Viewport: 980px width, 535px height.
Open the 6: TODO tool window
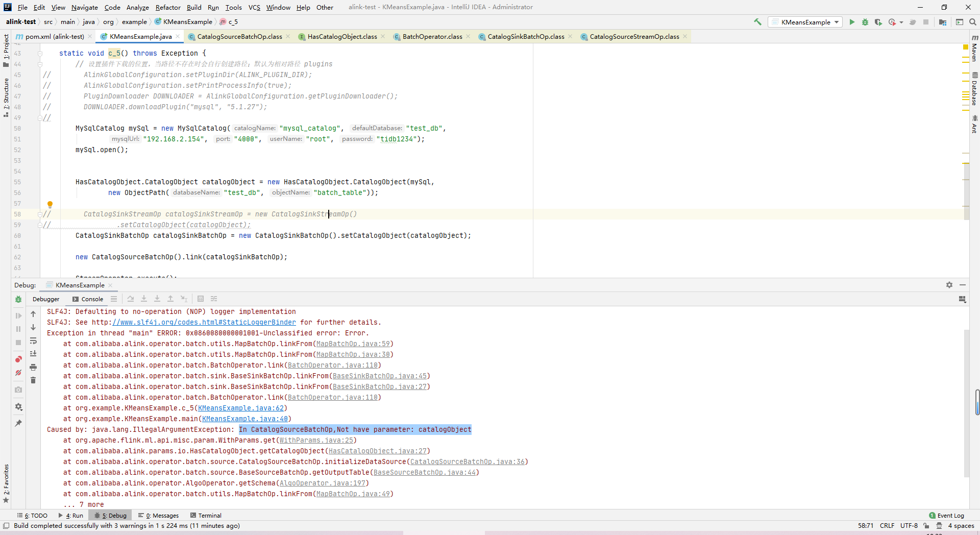tap(32, 516)
